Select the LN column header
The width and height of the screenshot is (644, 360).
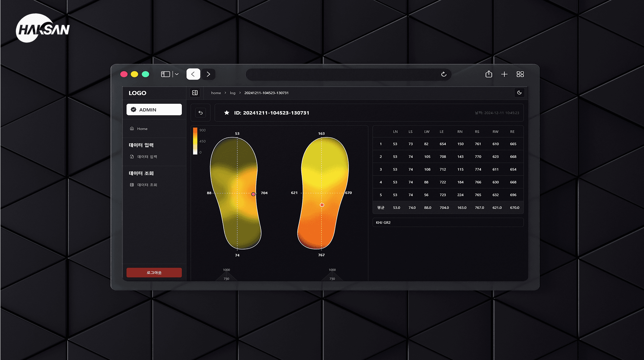pyautogui.click(x=395, y=132)
